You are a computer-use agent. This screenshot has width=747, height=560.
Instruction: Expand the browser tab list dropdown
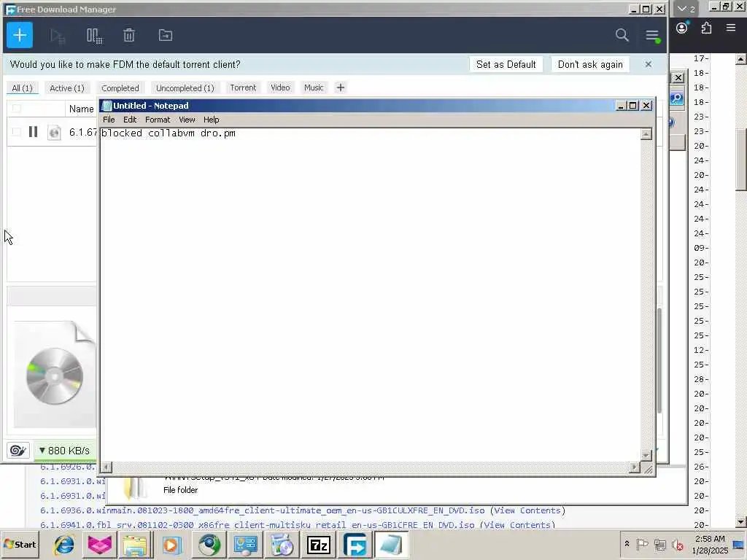pyautogui.click(x=686, y=9)
